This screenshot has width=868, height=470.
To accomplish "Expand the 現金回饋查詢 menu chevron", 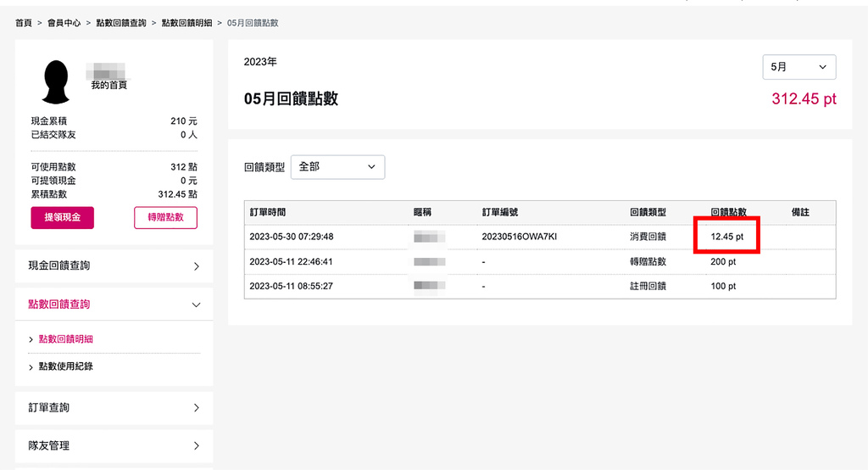I will coord(196,266).
